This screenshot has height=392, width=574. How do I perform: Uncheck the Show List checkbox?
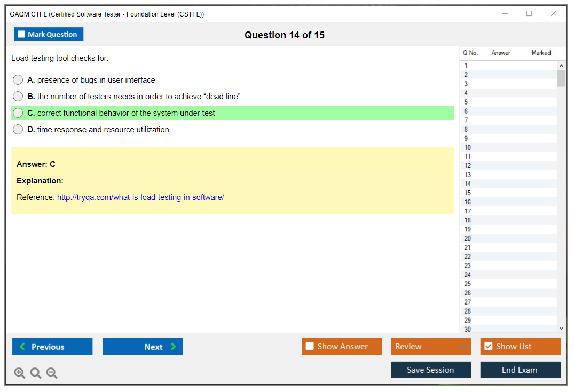488,347
